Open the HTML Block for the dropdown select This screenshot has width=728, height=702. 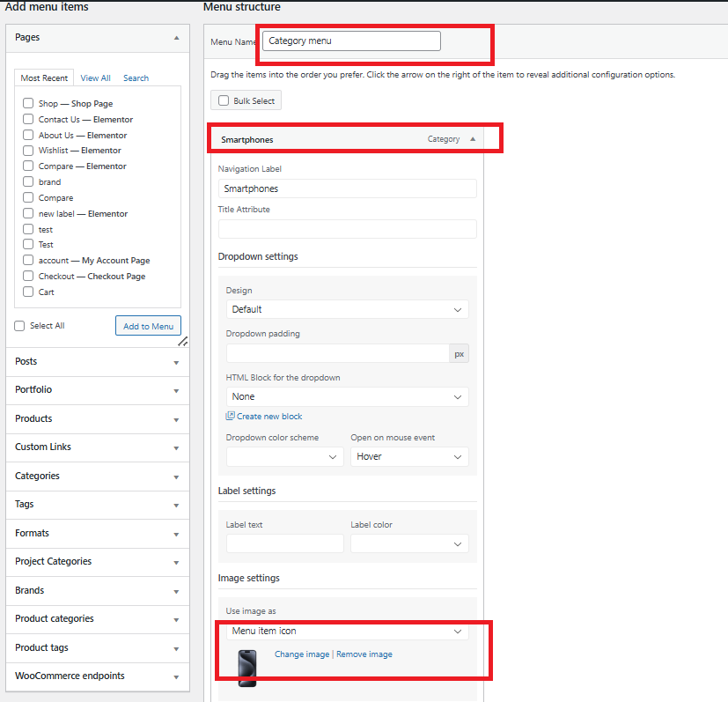348,396
